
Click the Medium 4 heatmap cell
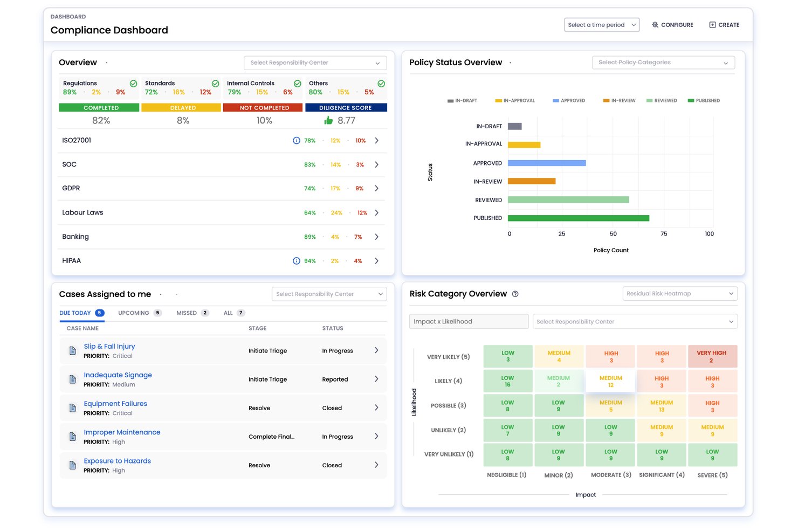click(x=559, y=356)
